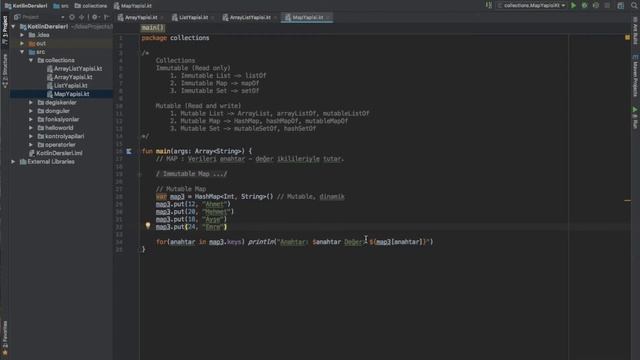The image size is (640, 360).
Task: Expand the kontrolyapilari package
Action: point(31,136)
